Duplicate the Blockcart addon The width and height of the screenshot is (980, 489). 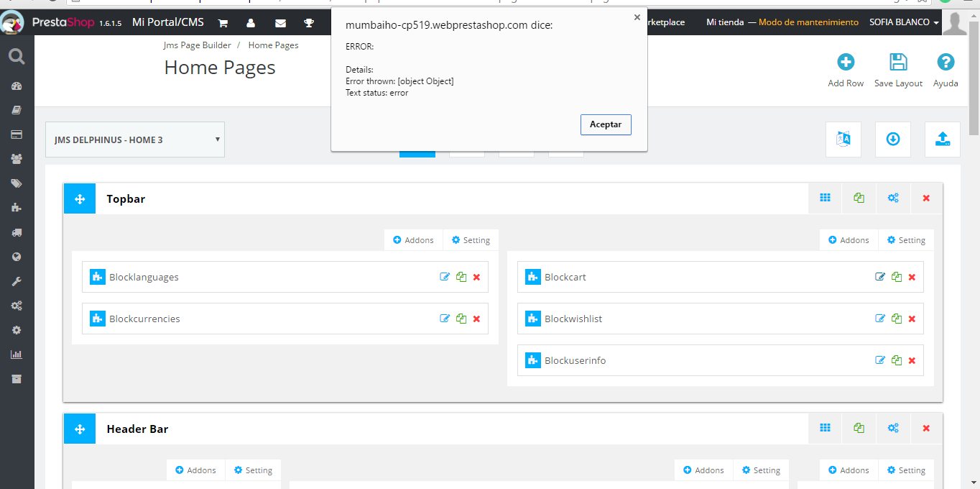coord(897,277)
